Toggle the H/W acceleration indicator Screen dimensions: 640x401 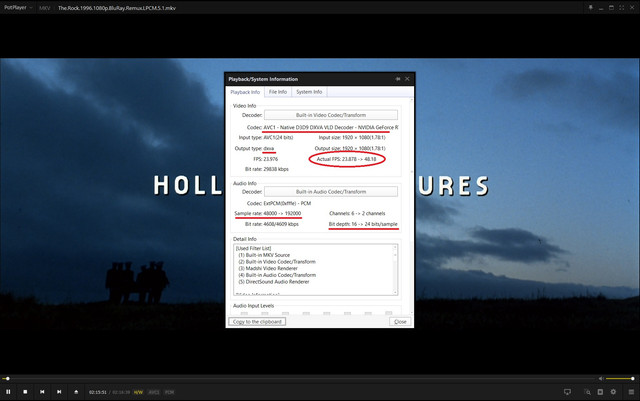pyautogui.click(x=138, y=392)
